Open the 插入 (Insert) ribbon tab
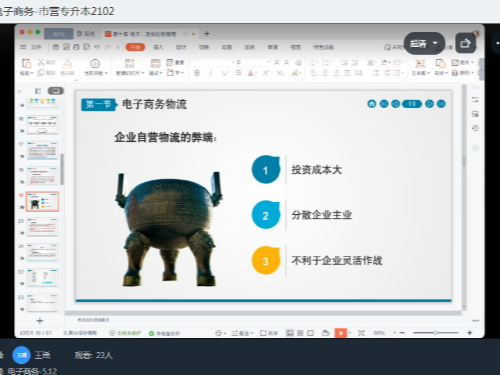This screenshot has height=375, width=500. click(x=158, y=47)
